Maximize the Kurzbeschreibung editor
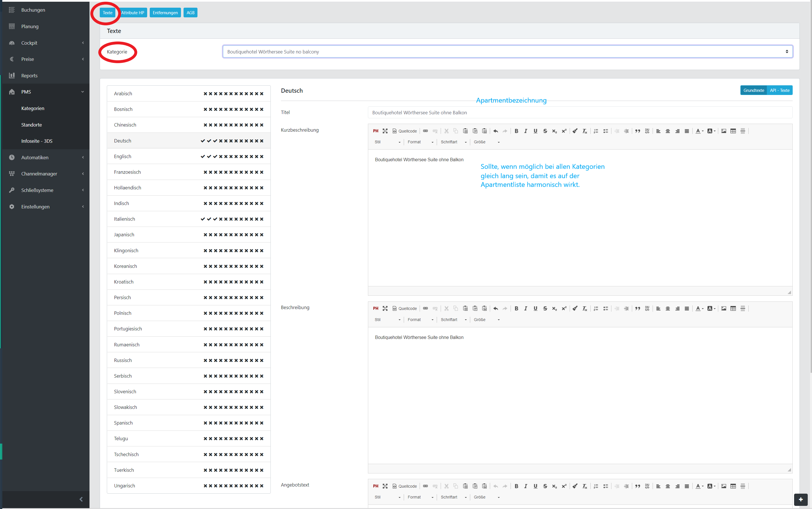Screen dimensions: 812x509 point(385,131)
